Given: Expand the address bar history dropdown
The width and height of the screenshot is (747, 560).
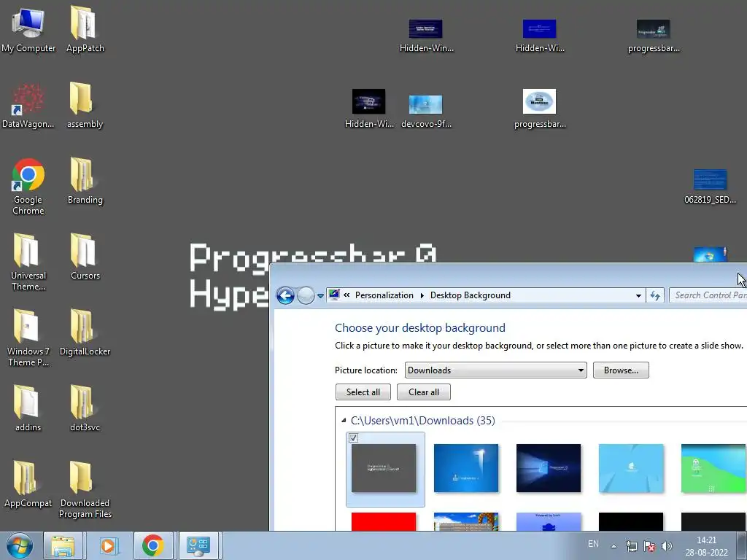Looking at the screenshot, I should [x=638, y=295].
